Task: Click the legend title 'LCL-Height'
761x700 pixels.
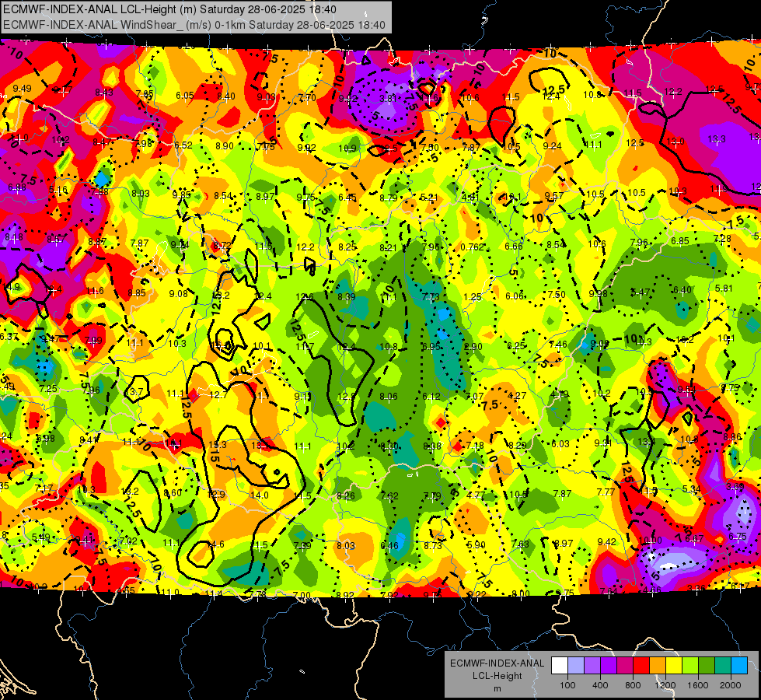Action: [497, 676]
